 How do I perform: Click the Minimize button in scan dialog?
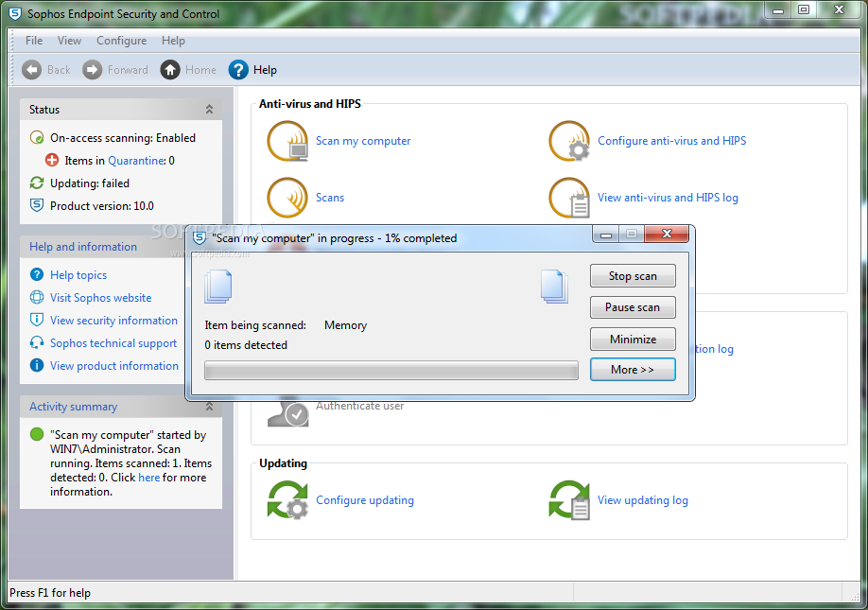point(633,339)
